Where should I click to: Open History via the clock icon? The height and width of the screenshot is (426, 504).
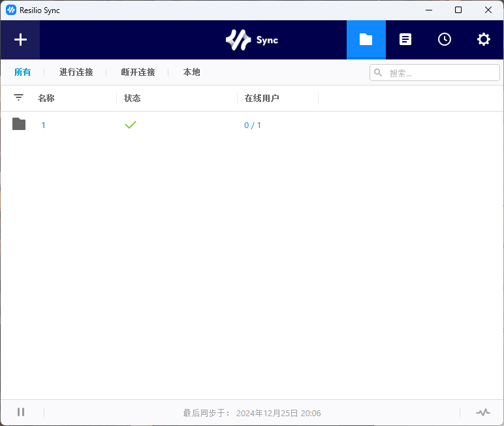445,40
